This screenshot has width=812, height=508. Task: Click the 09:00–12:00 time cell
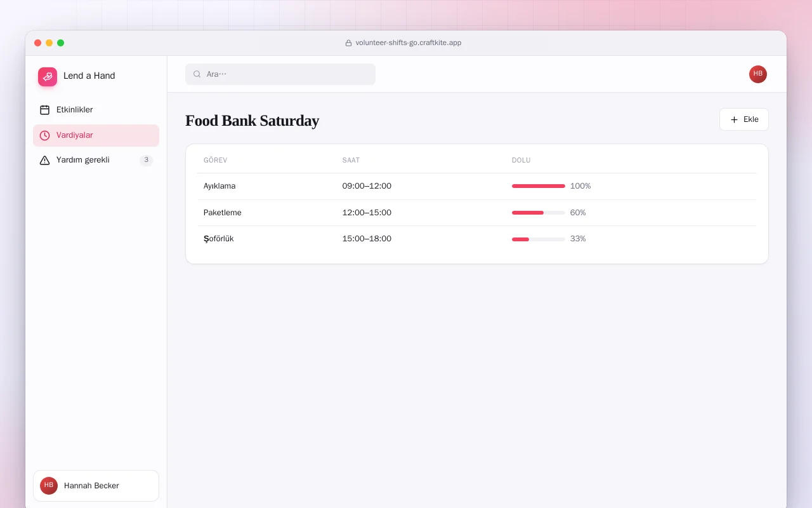pos(367,186)
